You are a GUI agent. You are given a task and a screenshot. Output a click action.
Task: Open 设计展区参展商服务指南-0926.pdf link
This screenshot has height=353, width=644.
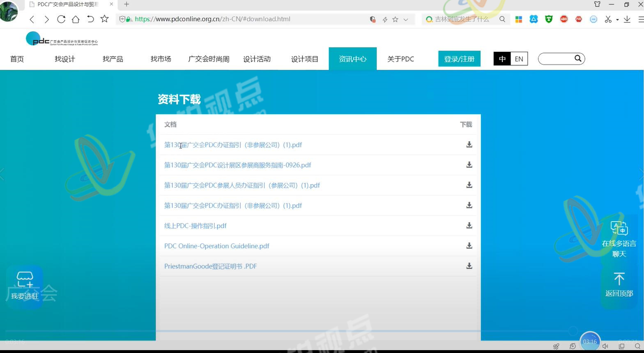click(237, 165)
